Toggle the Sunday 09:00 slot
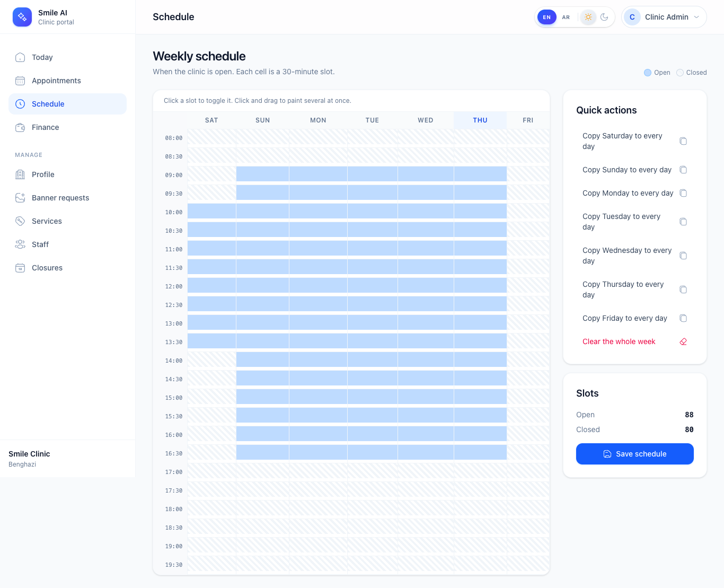The image size is (724, 588). click(263, 174)
